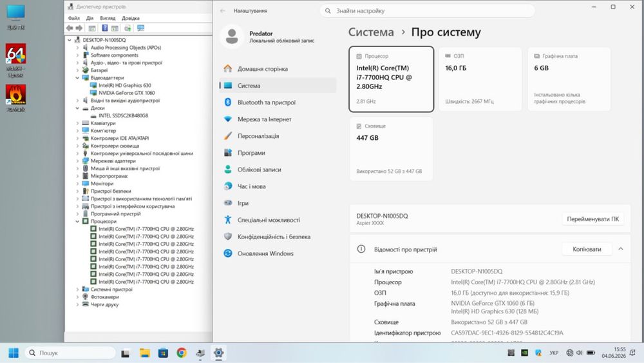Open Bluetooth та пристрої settings

[x=277, y=103]
